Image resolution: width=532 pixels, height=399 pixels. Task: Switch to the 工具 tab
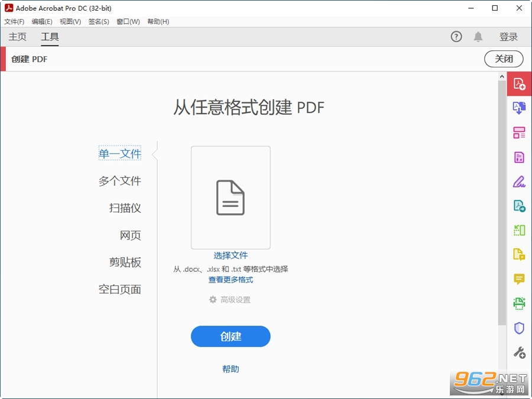(x=50, y=37)
